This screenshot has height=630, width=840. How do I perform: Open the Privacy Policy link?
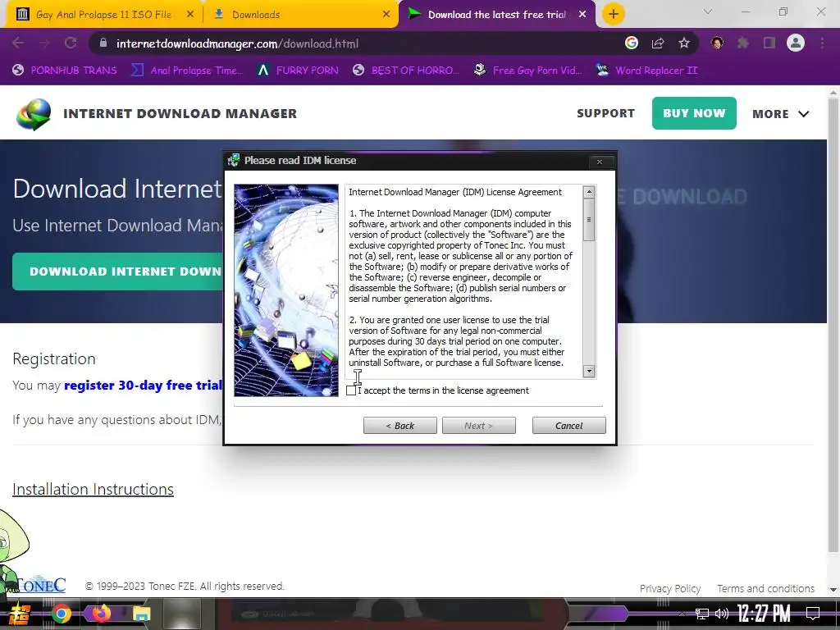click(670, 588)
